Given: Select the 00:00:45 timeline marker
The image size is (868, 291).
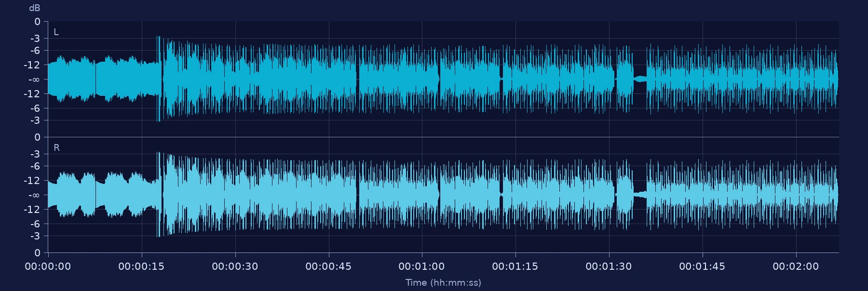Looking at the screenshot, I should point(328,266).
